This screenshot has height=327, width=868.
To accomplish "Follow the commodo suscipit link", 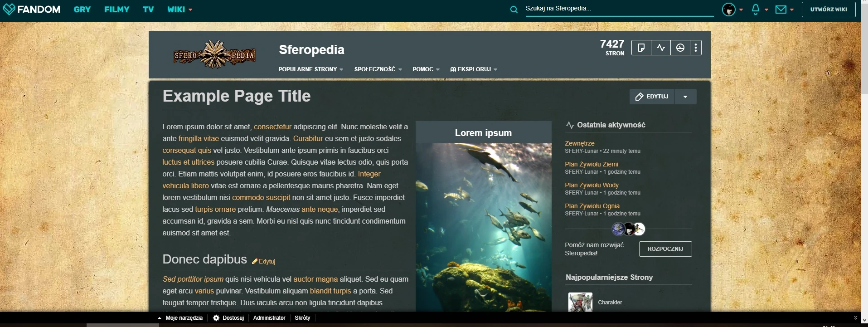I will [261, 198].
